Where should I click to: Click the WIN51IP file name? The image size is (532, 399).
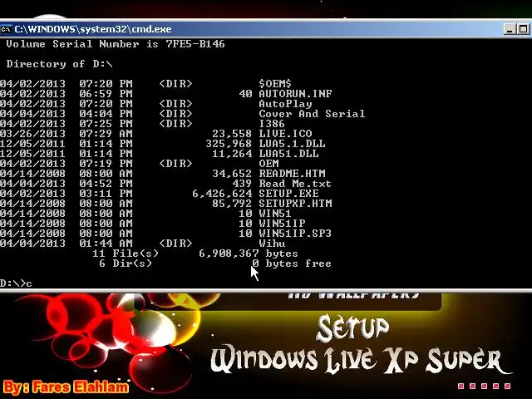click(282, 224)
